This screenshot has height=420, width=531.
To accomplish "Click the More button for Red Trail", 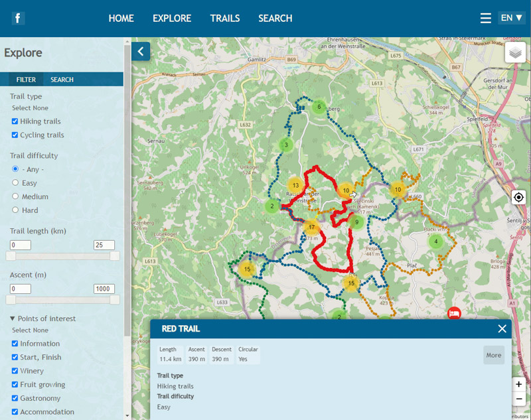I will pos(493,355).
